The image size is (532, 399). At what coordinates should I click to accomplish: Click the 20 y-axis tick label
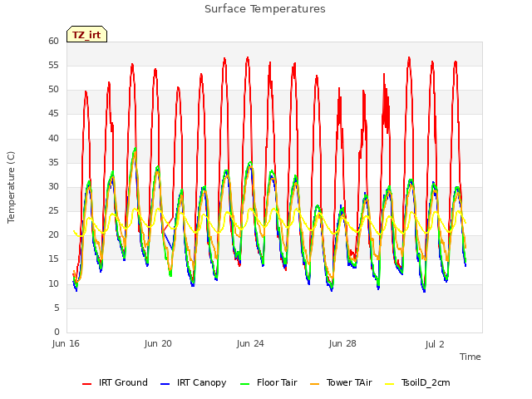(53, 234)
